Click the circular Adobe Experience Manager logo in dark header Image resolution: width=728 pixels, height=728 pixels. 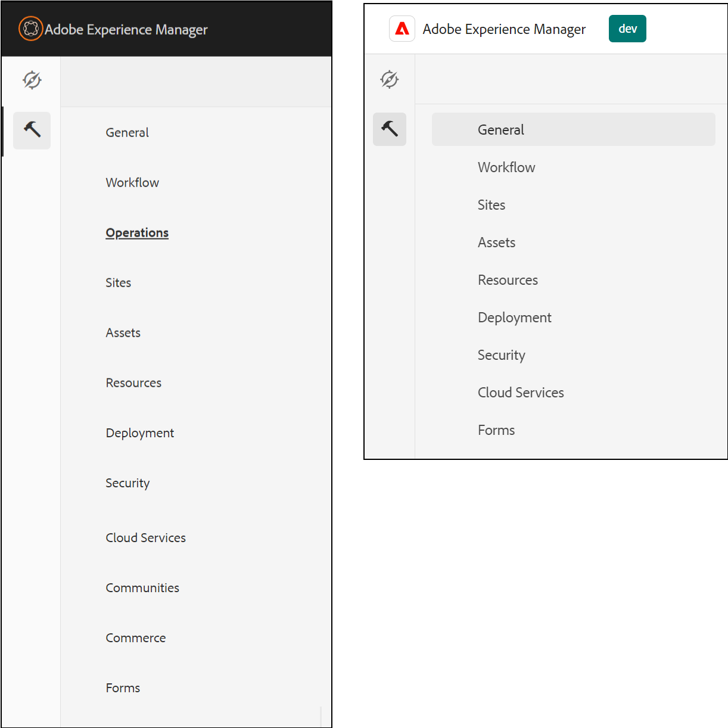(x=31, y=29)
